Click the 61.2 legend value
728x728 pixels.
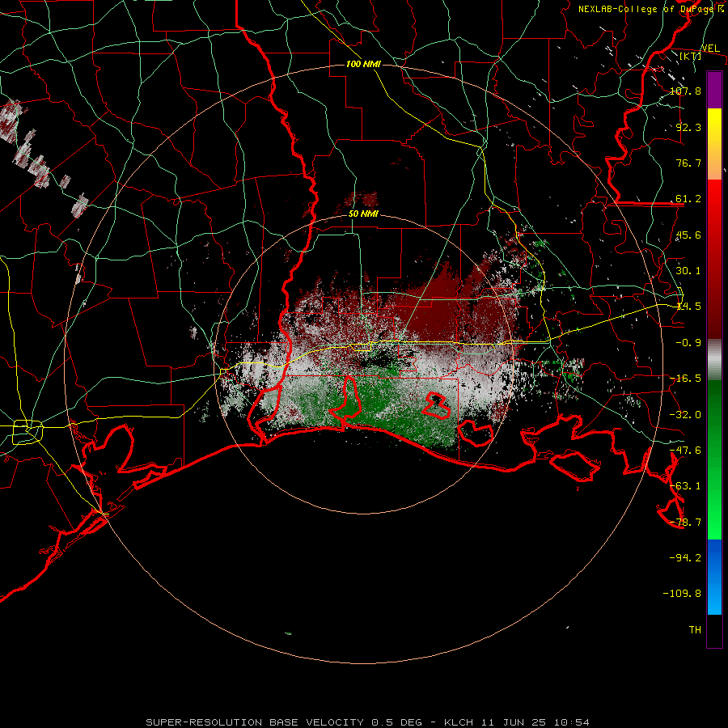point(688,198)
